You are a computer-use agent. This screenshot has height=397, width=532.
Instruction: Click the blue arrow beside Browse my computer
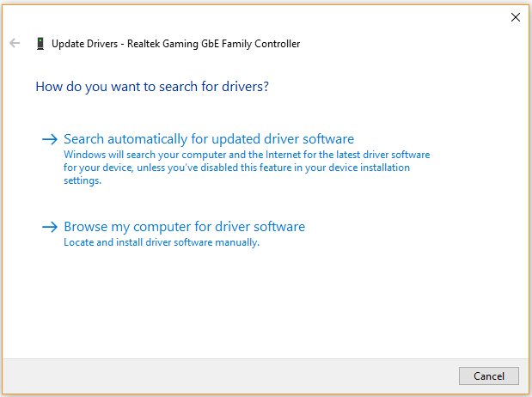(50, 227)
